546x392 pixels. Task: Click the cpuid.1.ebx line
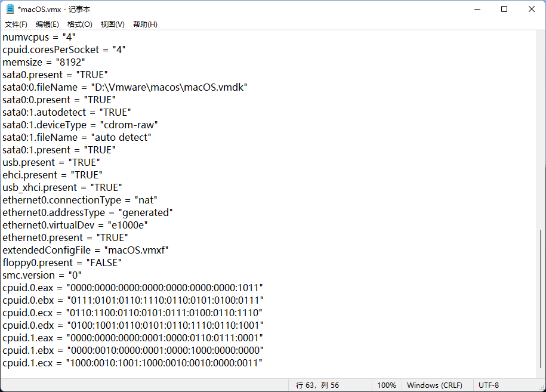coord(133,351)
